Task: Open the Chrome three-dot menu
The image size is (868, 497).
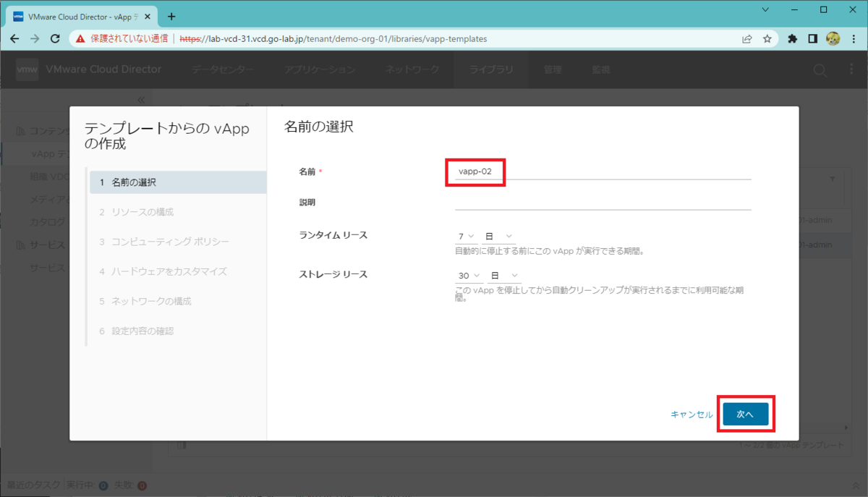Action: (853, 39)
